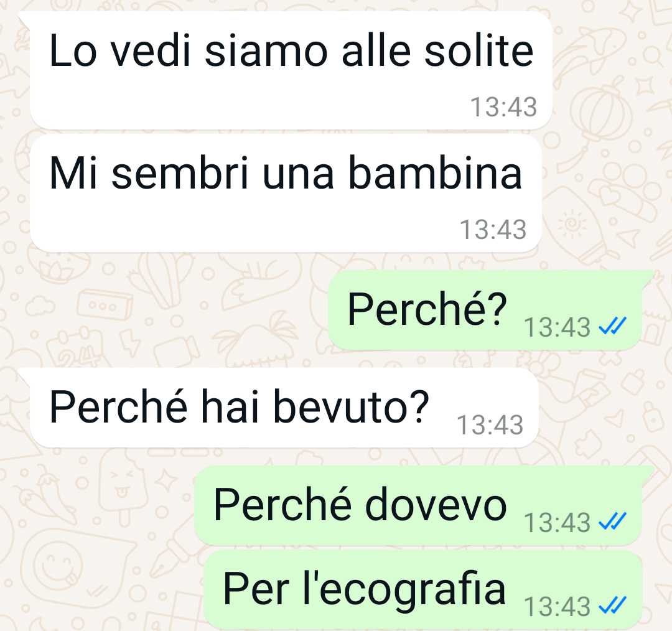
Task: Click the blue double-check next to "Perché dovevo"
Action: tap(612, 521)
